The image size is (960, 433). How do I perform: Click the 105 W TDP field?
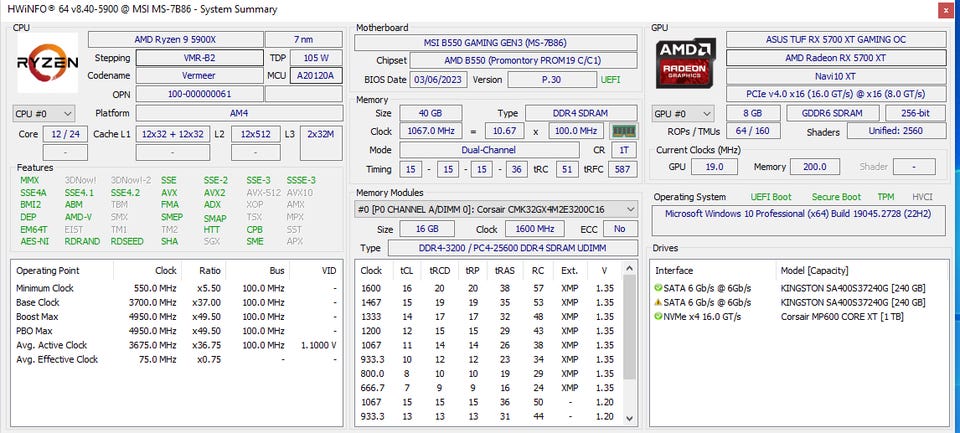316,58
